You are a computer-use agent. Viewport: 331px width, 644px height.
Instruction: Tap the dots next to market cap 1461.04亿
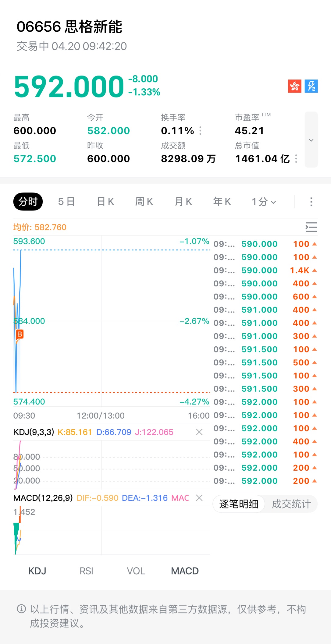click(x=296, y=159)
